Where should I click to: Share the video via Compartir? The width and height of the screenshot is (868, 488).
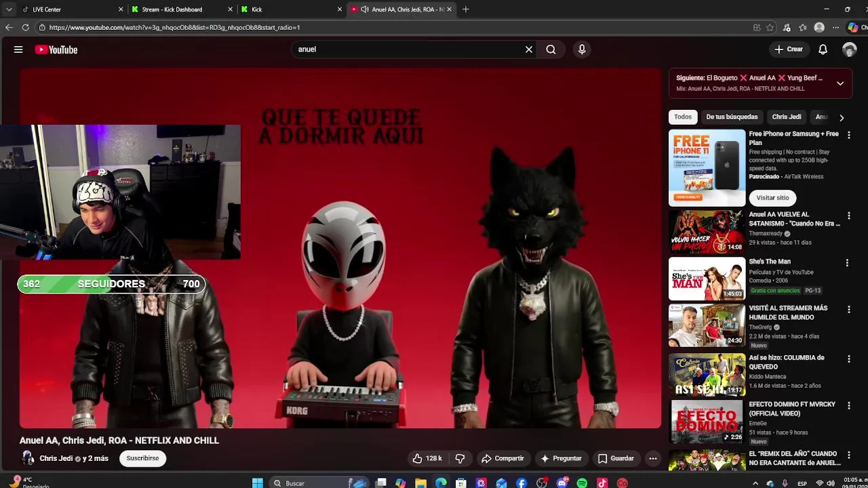[x=503, y=459]
